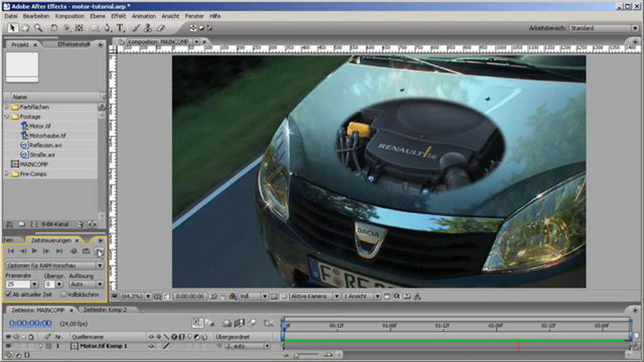Viewport: 644px width, 362px height.
Task: Open the Bearbeiten menu
Action: pyautogui.click(x=36, y=16)
